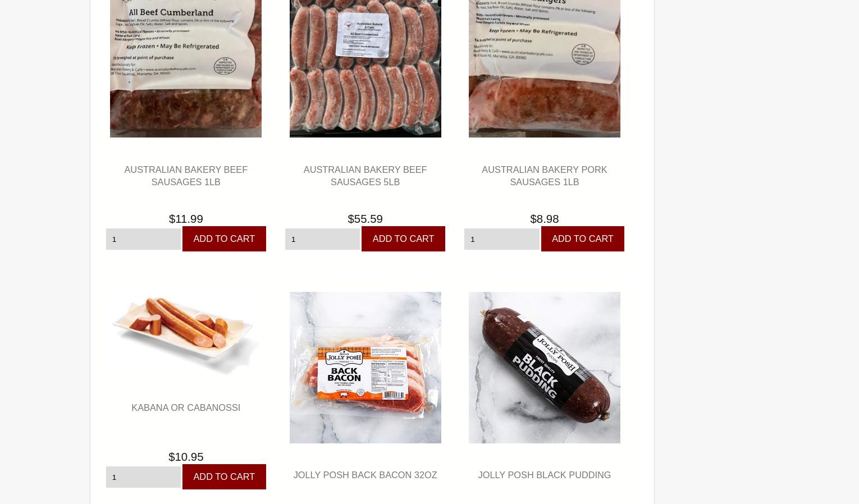View the 5LB beef sausages package image
Screen dimensions: 859x504
365,68
